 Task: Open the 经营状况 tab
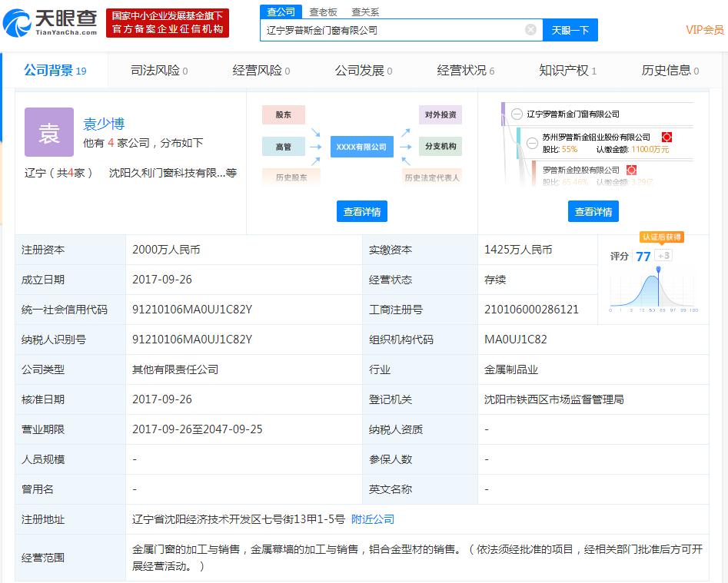coord(466,71)
